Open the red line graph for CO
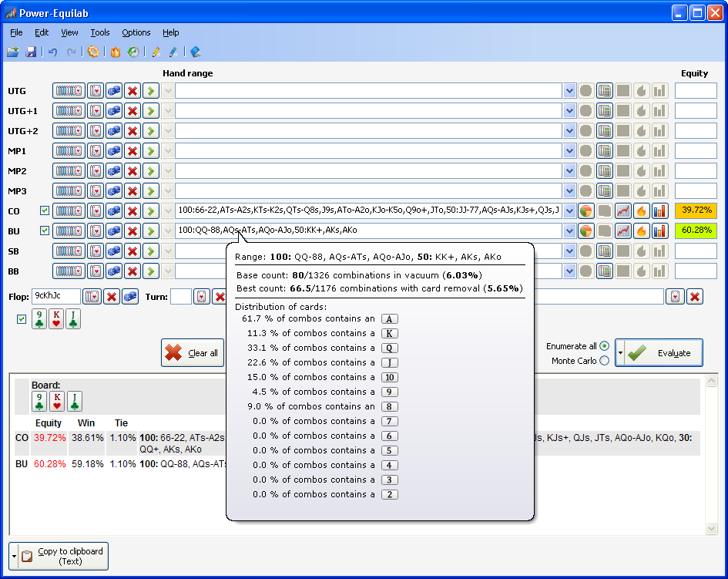This screenshot has width=728, height=579. click(x=623, y=210)
